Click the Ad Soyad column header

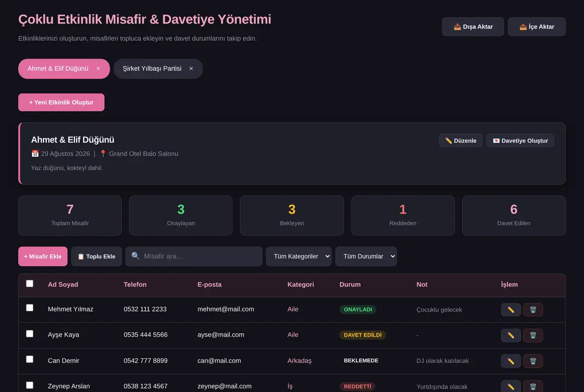(63, 285)
